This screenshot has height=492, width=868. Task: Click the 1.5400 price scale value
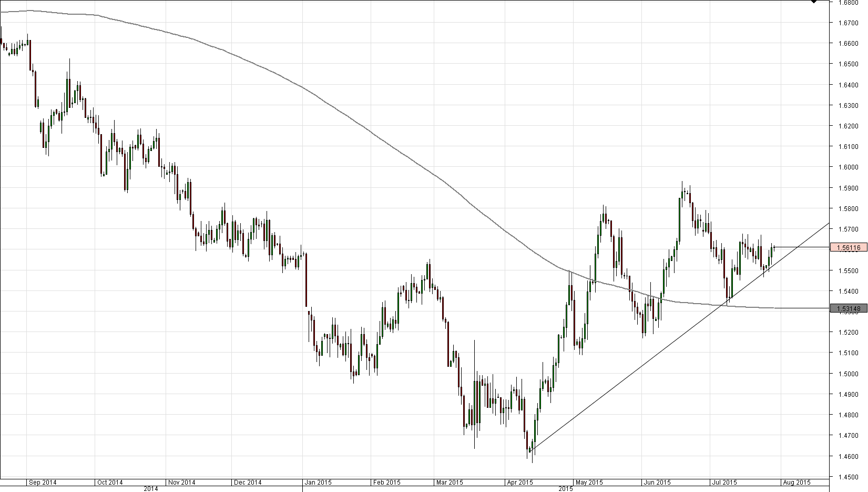[x=850, y=291]
